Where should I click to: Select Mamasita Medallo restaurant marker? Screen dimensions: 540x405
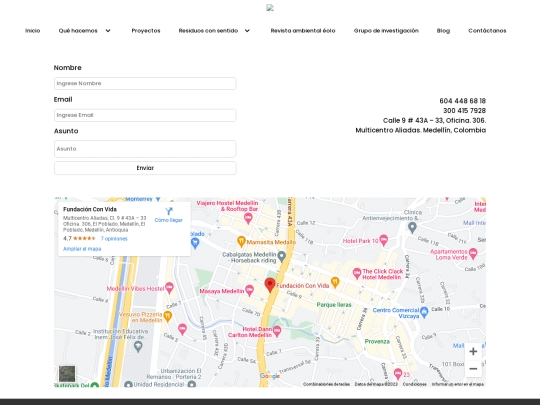241,241
